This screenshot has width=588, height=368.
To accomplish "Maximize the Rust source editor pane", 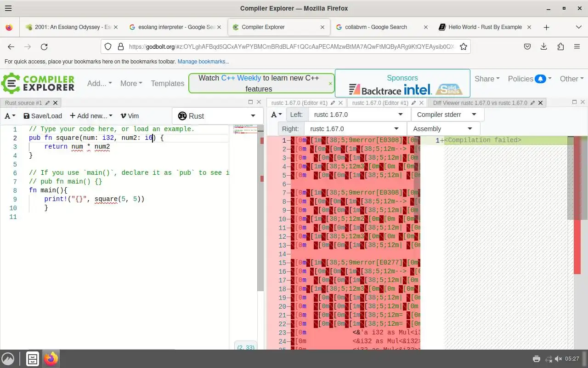I will click(x=251, y=102).
